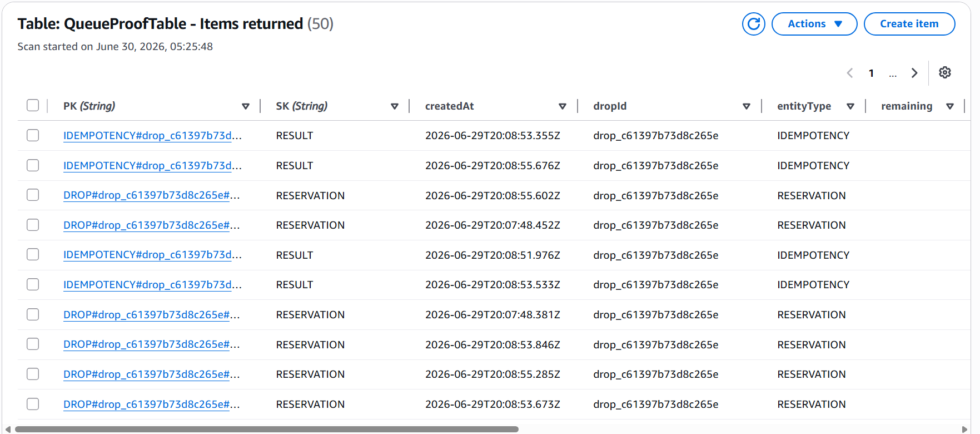This screenshot has width=980, height=434.
Task: Go to next page of results
Action: 914,73
